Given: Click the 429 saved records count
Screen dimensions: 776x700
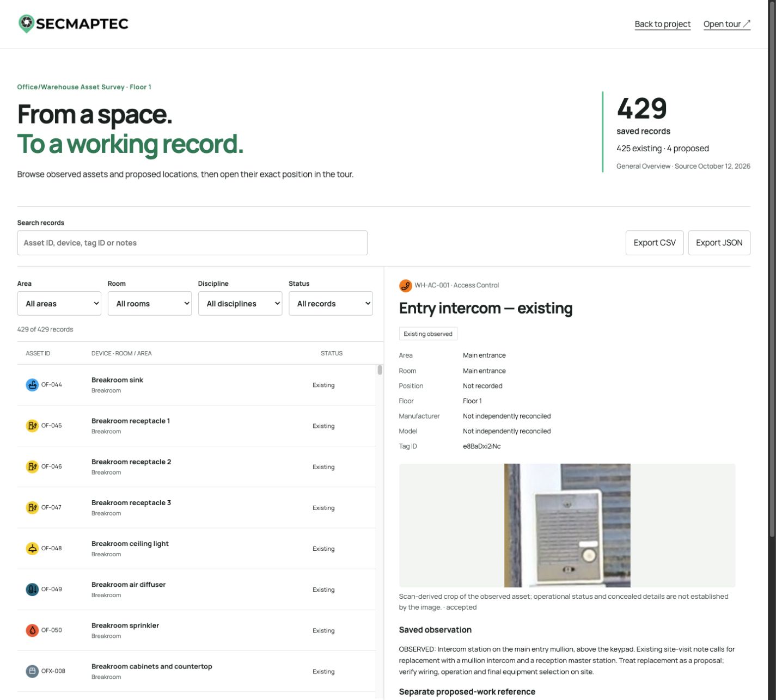Looking at the screenshot, I should tap(642, 108).
